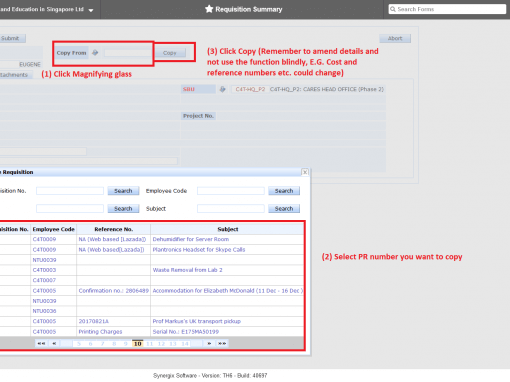Select 'Plantronics Headset for Skype Calls' subject
Viewport: 510px width, 382px height.
click(199, 249)
